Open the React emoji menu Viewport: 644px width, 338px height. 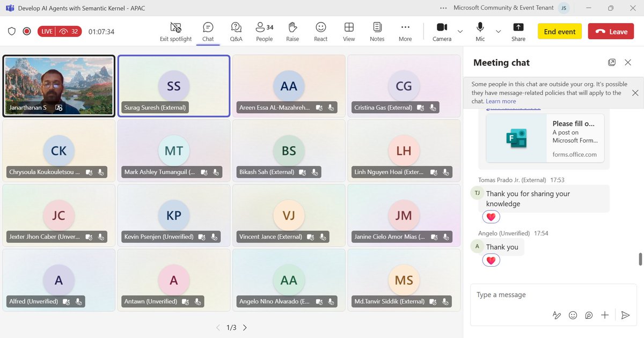(321, 32)
